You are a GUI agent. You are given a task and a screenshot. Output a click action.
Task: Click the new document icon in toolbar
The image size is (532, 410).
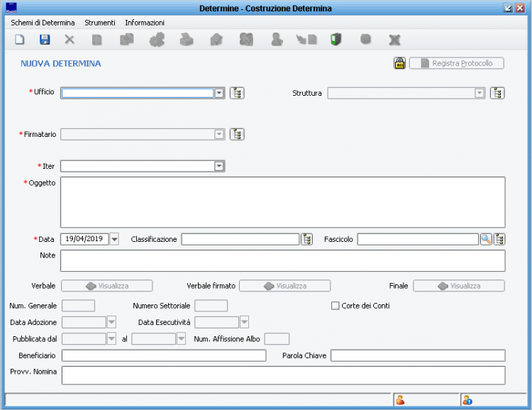[20, 40]
